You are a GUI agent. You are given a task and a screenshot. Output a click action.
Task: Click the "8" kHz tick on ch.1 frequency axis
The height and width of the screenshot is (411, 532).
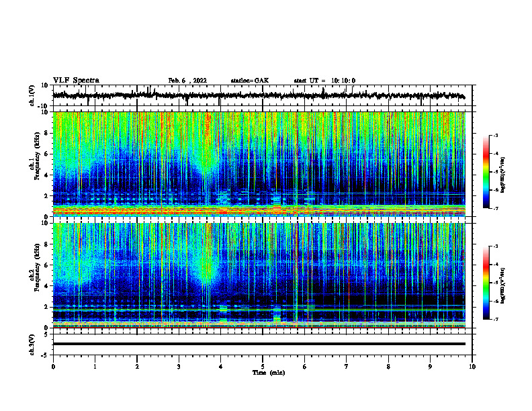click(x=46, y=133)
